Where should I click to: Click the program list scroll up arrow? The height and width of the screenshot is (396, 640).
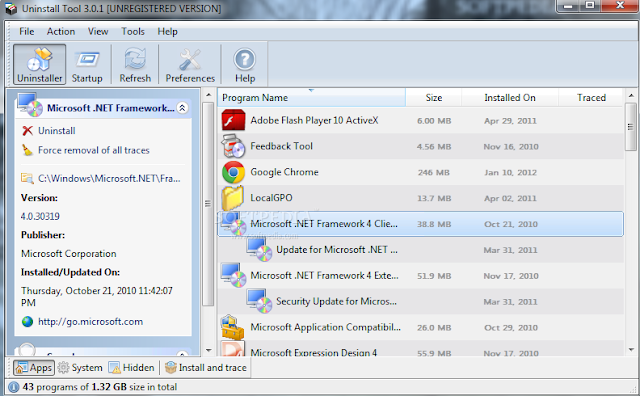point(631,96)
